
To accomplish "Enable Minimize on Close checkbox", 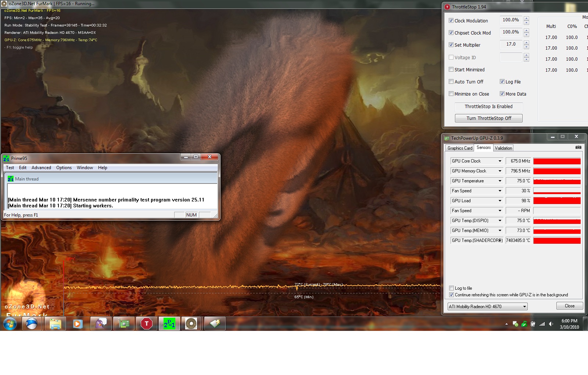I will click(451, 94).
